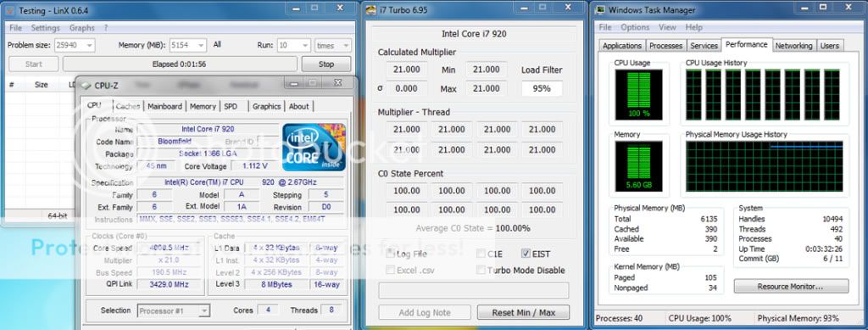Open the ? help menu in LinX
Screen dimensions: 868x330
(106, 28)
